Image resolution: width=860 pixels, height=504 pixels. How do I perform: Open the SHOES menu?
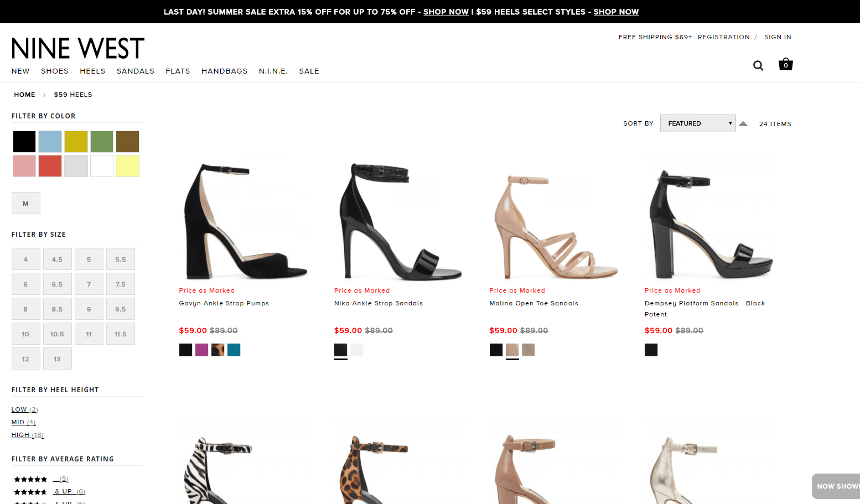tap(55, 71)
